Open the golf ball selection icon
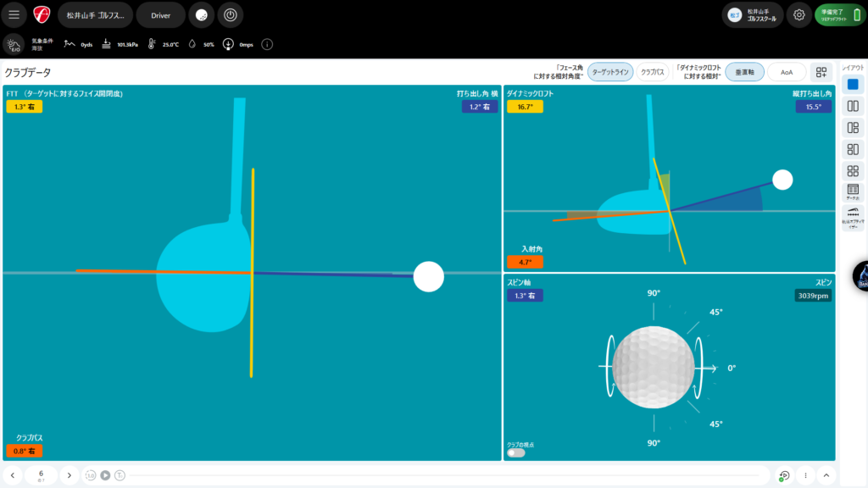The height and width of the screenshot is (488, 868). point(202,15)
